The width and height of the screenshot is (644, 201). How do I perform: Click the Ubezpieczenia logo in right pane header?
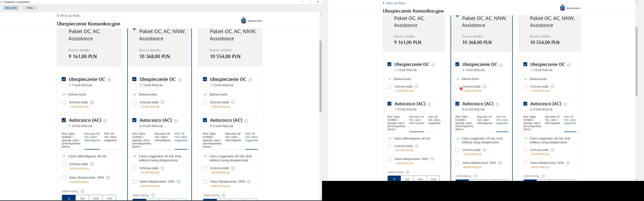pyautogui.click(x=570, y=8)
